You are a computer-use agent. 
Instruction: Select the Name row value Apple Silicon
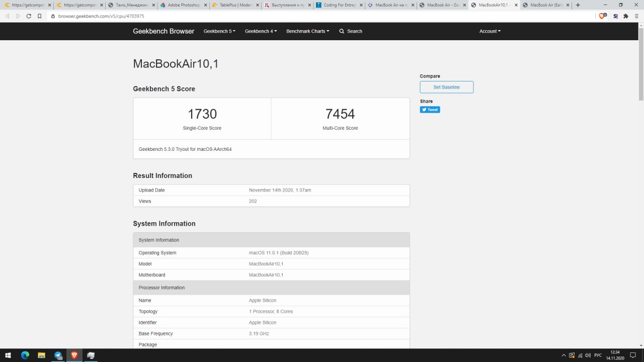pyautogui.click(x=263, y=301)
